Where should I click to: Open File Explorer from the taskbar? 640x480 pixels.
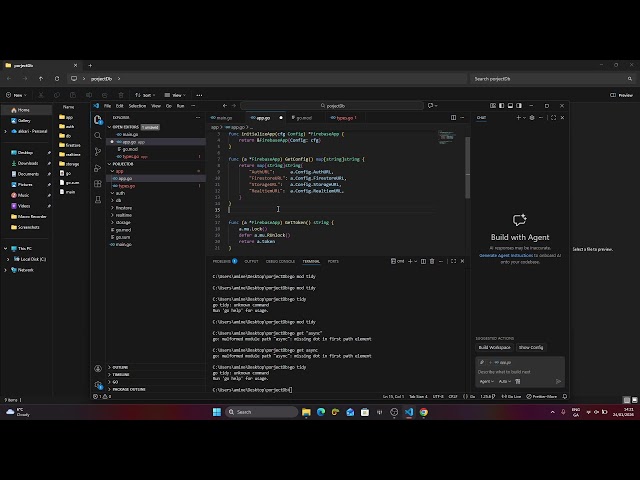(x=306, y=412)
